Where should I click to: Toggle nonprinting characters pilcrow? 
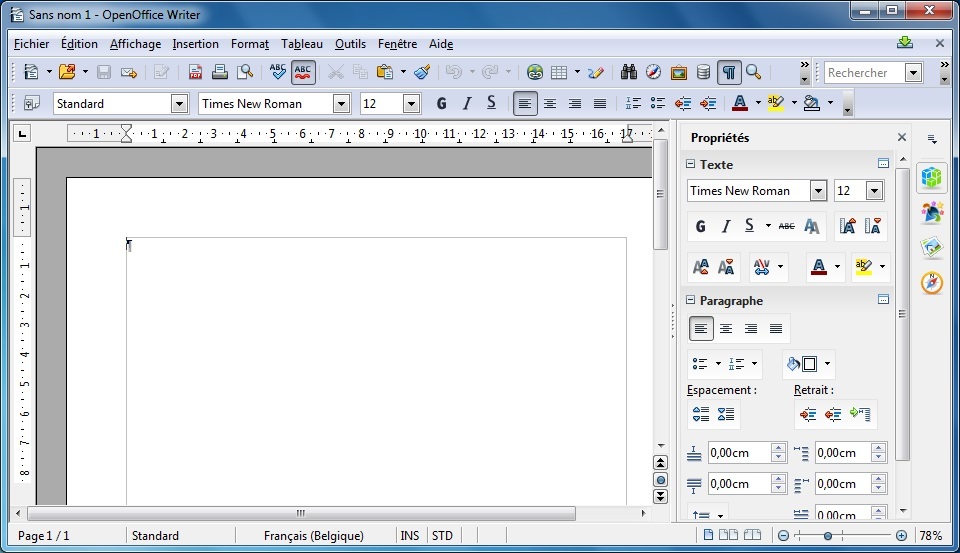(x=729, y=72)
